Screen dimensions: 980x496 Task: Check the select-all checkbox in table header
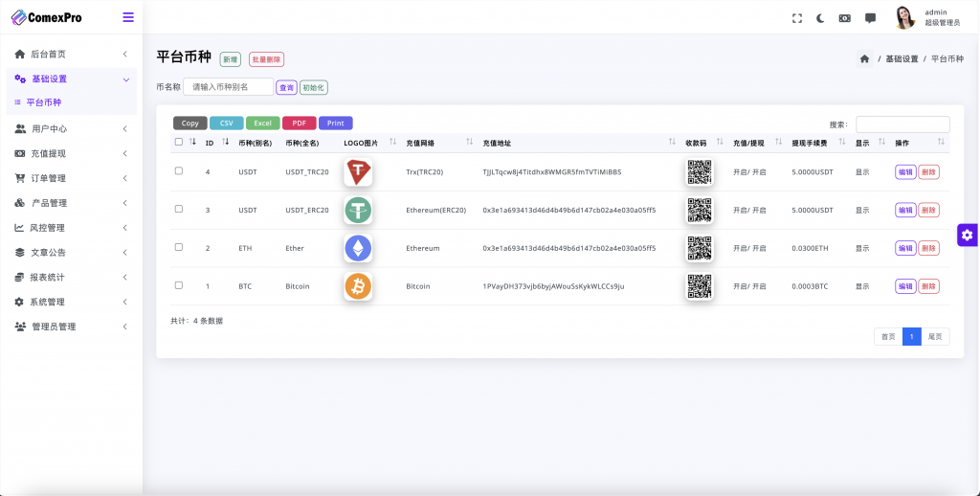point(179,142)
